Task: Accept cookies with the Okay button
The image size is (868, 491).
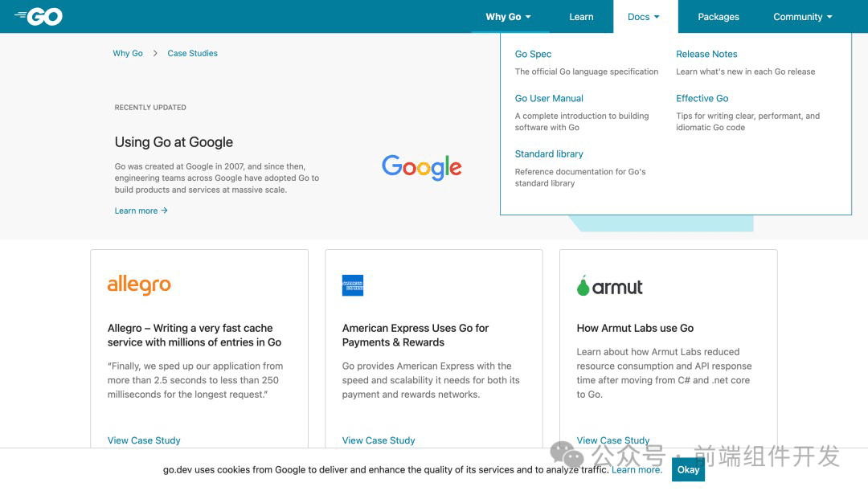Action: (x=688, y=469)
